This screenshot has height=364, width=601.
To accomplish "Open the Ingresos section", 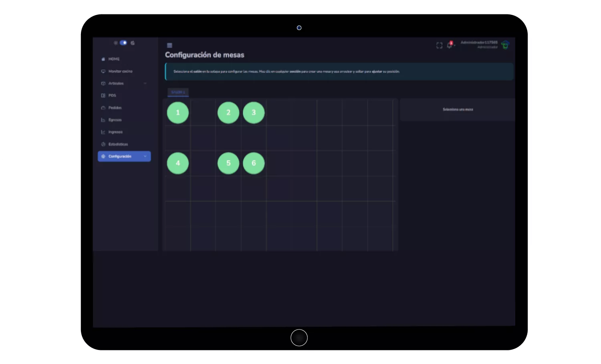I will 115,132.
